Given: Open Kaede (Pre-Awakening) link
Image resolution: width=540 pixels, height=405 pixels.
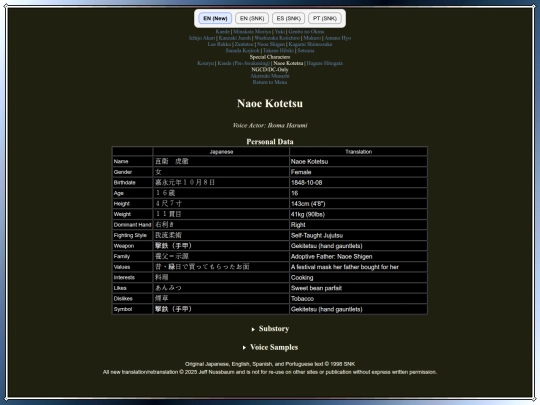Looking at the screenshot, I should tap(243, 63).
